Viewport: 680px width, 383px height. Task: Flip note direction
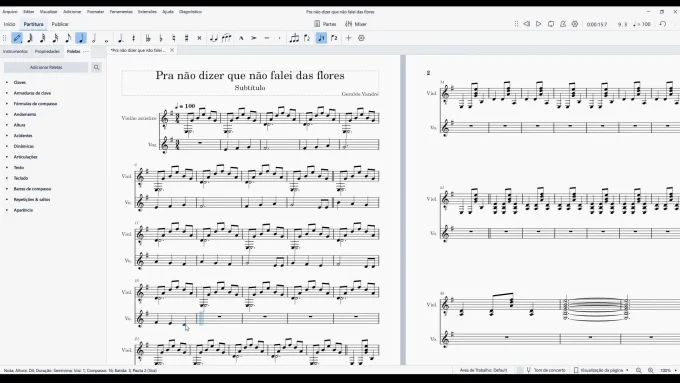point(307,38)
